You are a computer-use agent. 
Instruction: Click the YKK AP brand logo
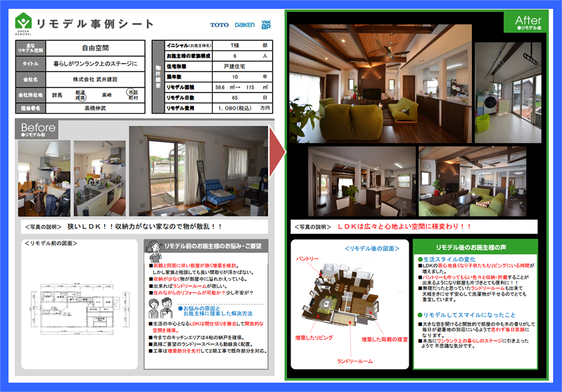266,25
